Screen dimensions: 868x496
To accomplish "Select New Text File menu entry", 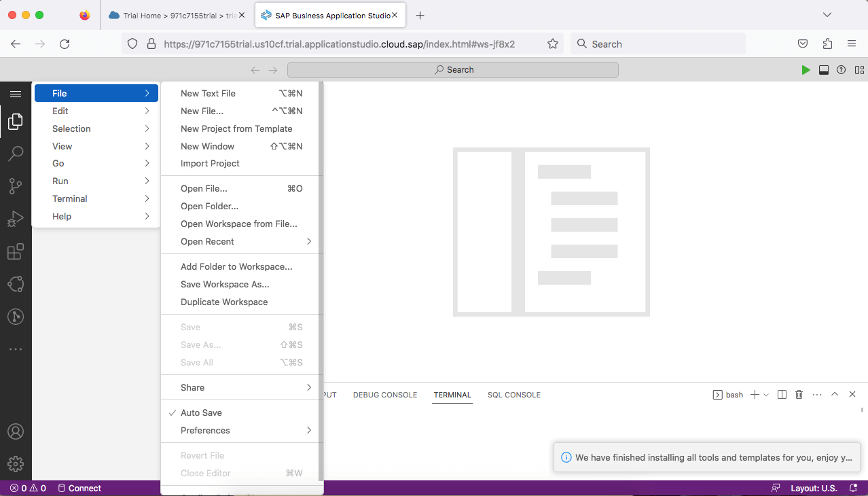I will pos(240,94).
